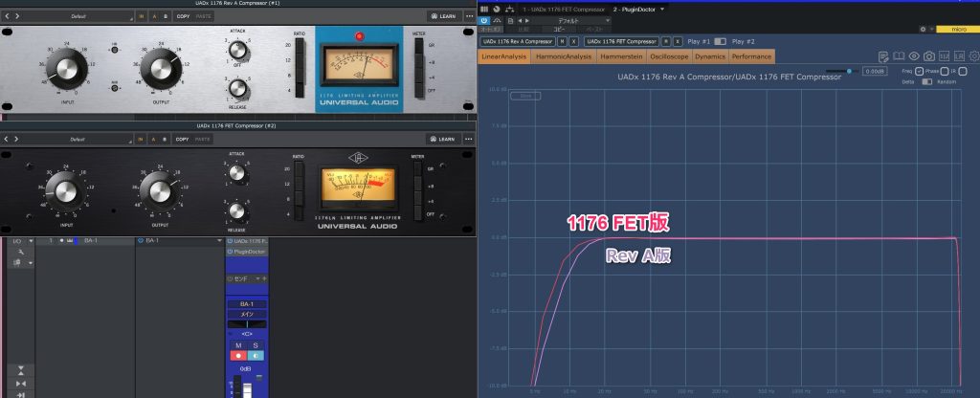Viewport: 980px width, 398px height.
Task: Adjust the gain slider next to 0.00dB
Action: pos(847,71)
